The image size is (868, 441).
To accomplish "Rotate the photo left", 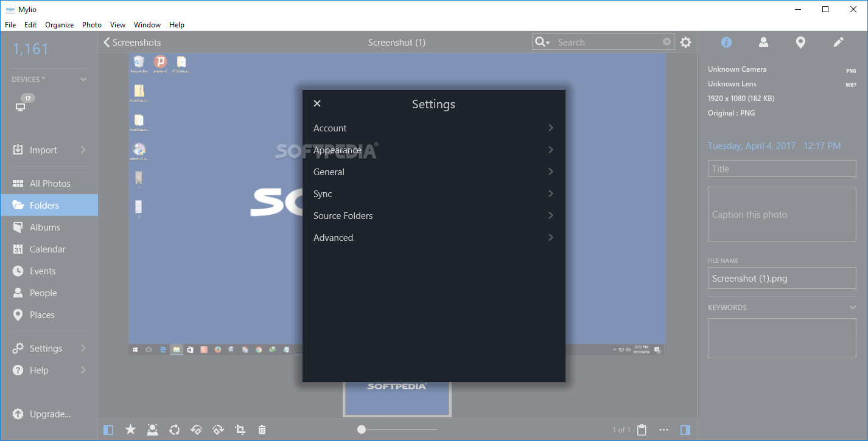I will [x=197, y=430].
